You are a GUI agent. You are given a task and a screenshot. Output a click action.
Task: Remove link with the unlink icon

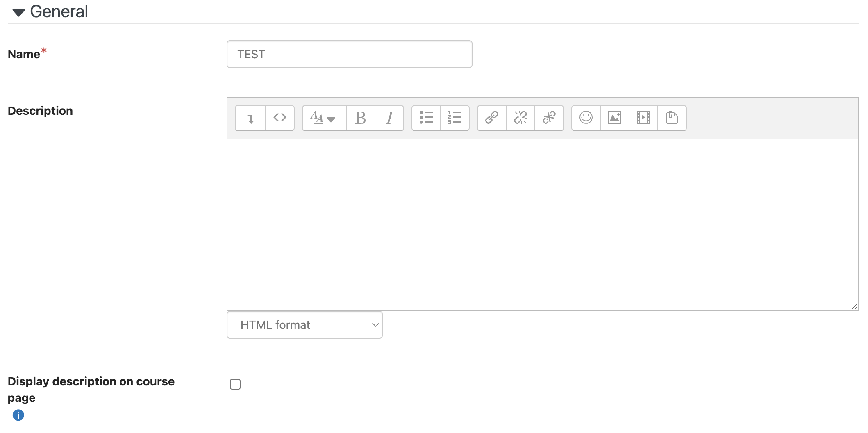point(520,118)
